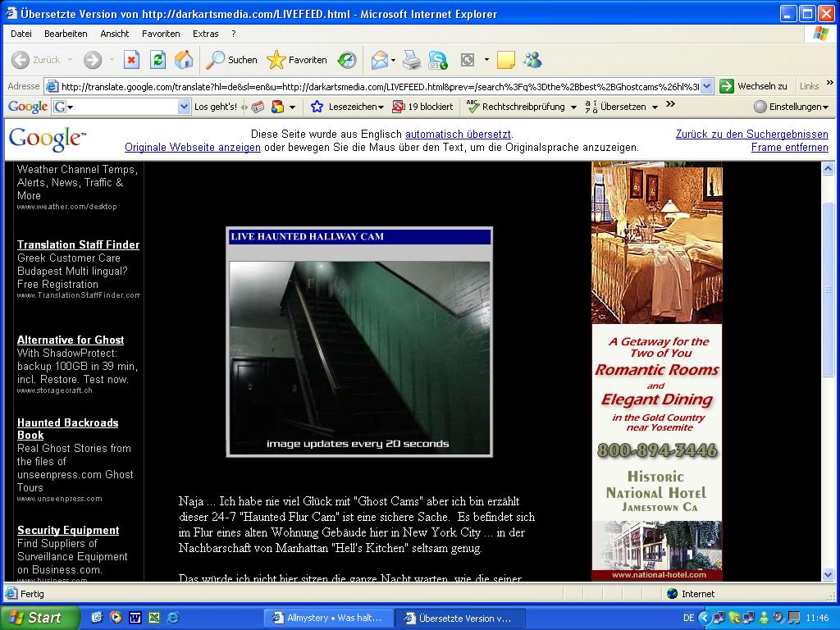The width and height of the screenshot is (840, 630).
Task: Launch Word from the quick launch bar
Action: 135,618
